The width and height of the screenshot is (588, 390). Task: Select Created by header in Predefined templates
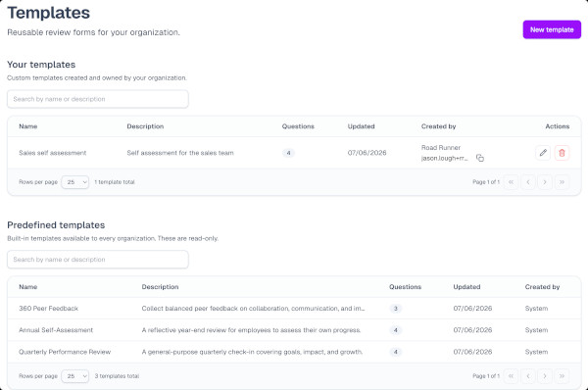click(542, 287)
